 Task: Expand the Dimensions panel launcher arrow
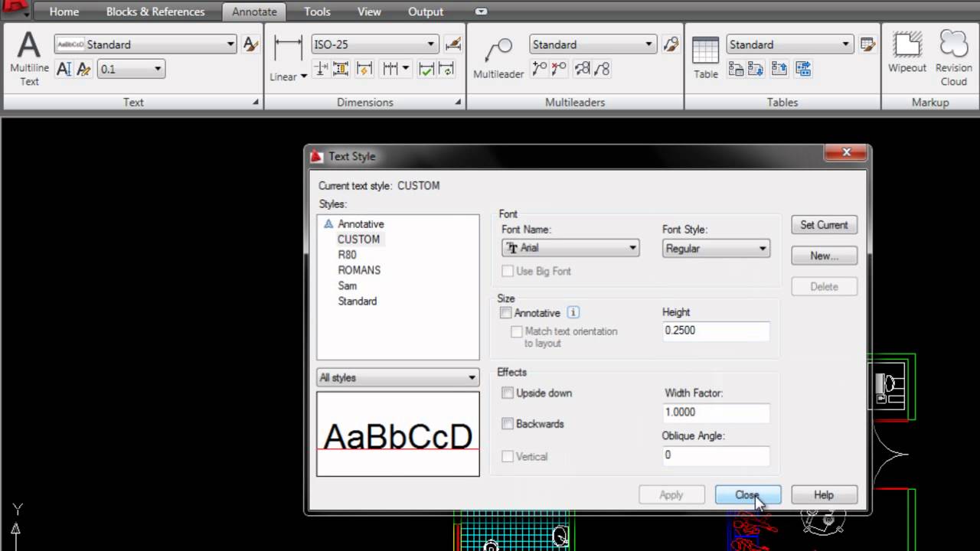click(x=459, y=102)
